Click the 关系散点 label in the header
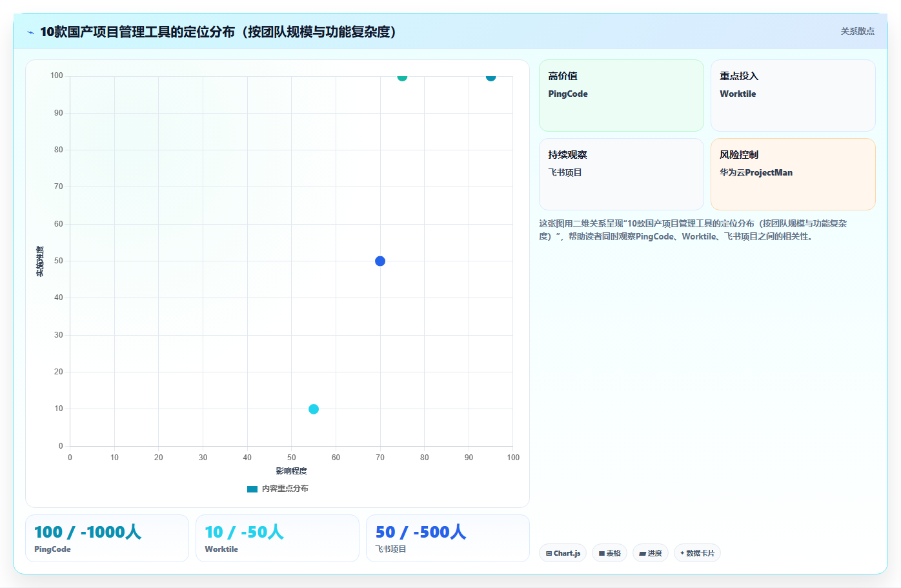 [857, 31]
